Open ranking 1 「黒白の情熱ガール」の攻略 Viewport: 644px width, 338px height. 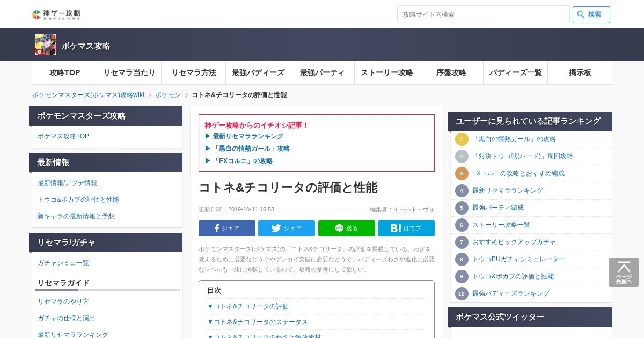(514, 139)
